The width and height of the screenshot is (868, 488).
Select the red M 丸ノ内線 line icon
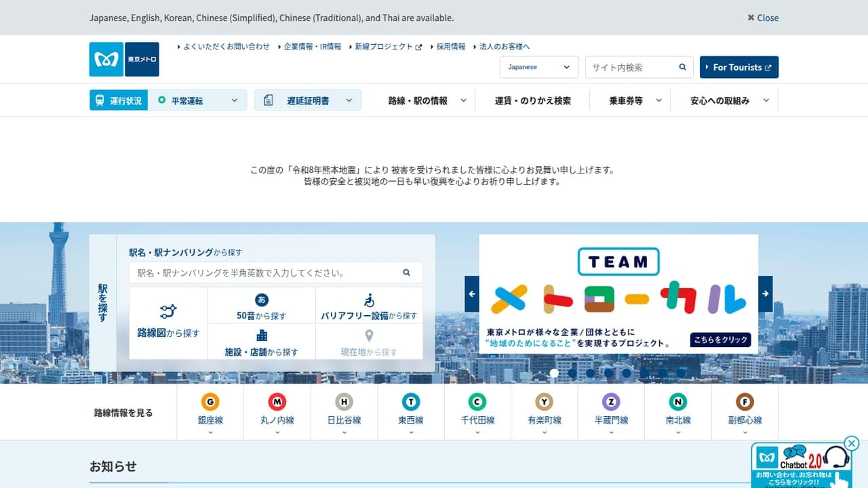(277, 402)
